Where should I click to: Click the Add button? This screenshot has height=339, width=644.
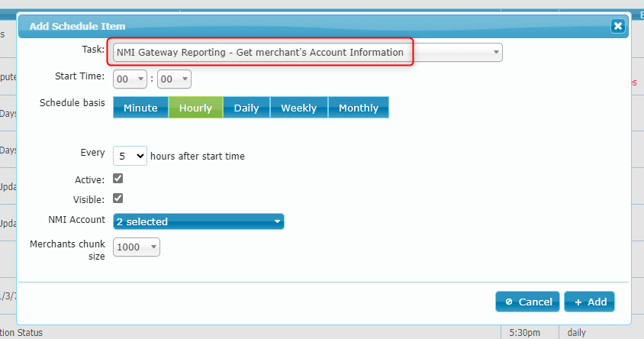click(589, 302)
